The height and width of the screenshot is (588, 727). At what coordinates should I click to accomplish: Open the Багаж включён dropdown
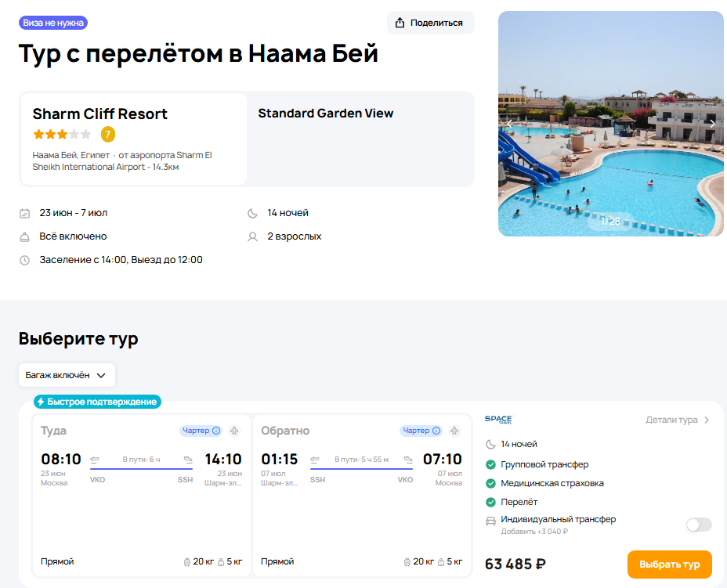tap(67, 375)
